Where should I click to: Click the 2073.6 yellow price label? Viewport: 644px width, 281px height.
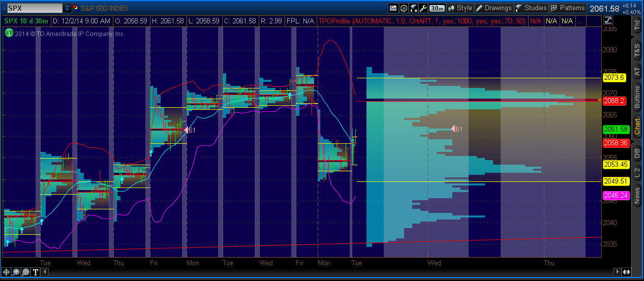pyautogui.click(x=614, y=78)
